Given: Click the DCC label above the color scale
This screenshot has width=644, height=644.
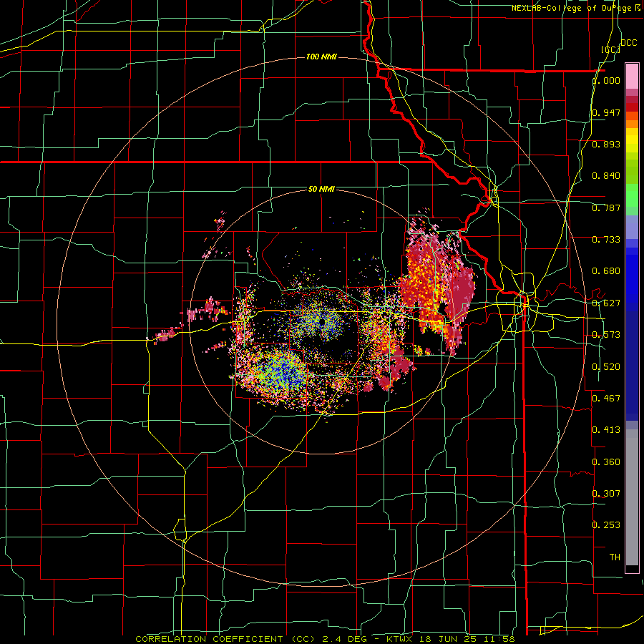Looking at the screenshot, I should click(x=628, y=43).
